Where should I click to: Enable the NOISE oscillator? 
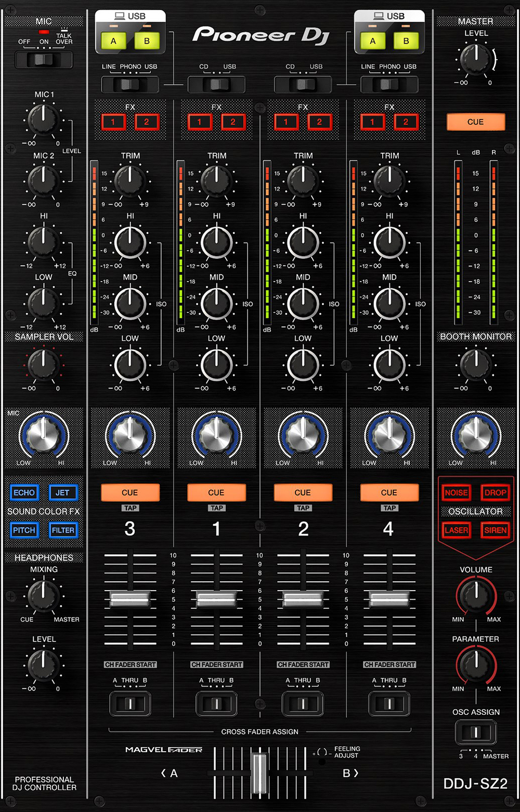pyautogui.click(x=456, y=492)
